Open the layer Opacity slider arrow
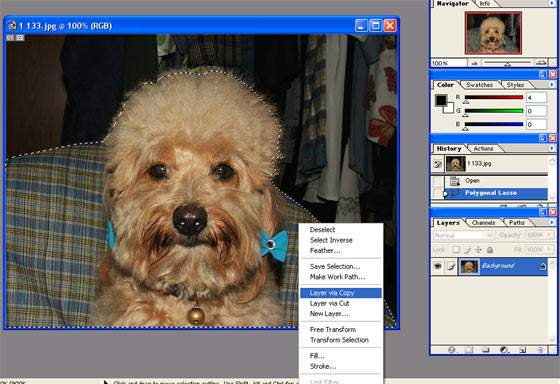Screen dimensions: 560x384 click(549, 235)
